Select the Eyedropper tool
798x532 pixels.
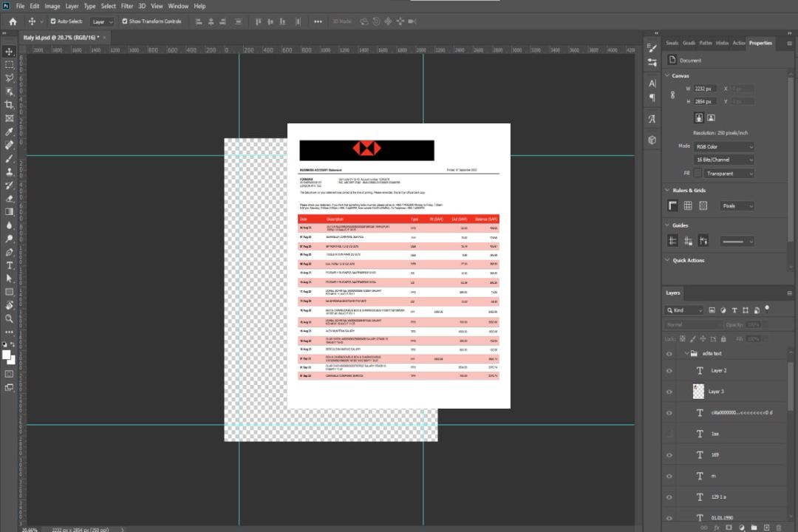[10, 132]
